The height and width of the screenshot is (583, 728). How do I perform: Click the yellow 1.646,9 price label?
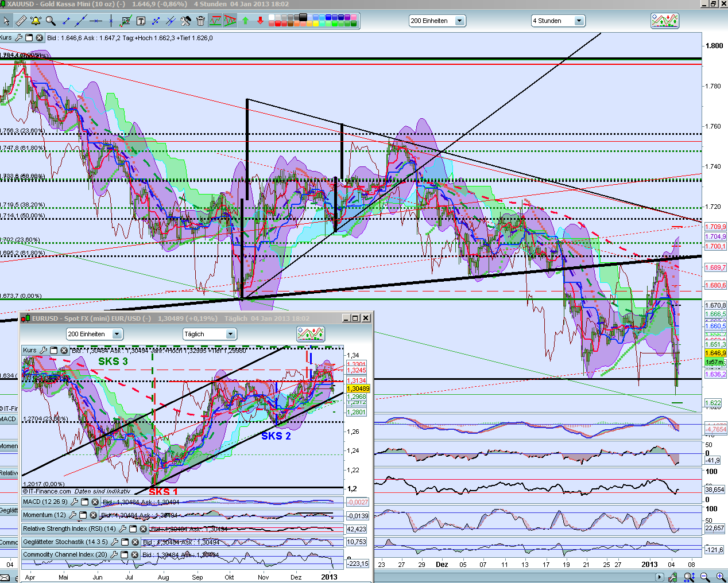pyautogui.click(x=715, y=353)
